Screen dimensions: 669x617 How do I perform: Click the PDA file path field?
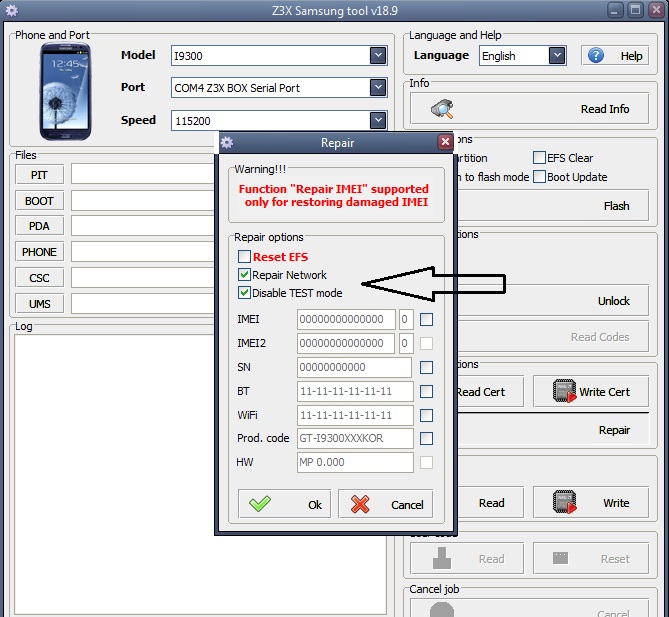click(143, 226)
